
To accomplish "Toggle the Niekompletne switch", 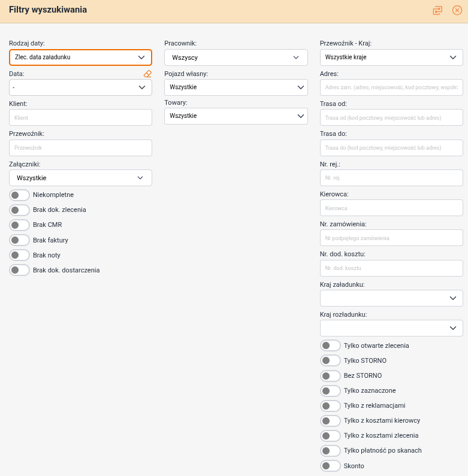I will (x=20, y=195).
